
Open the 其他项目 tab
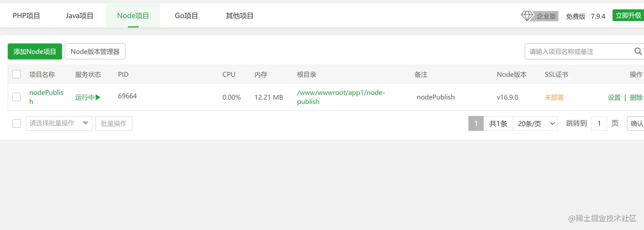point(240,16)
